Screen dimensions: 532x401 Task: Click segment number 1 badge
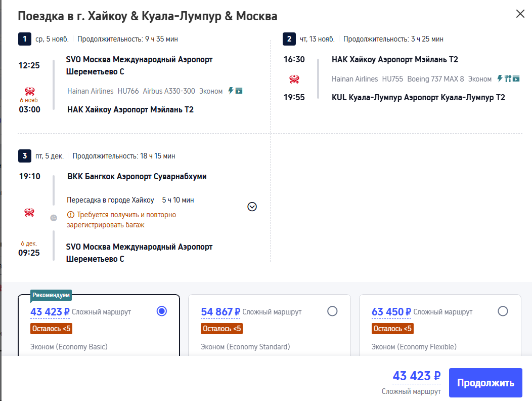(x=25, y=39)
